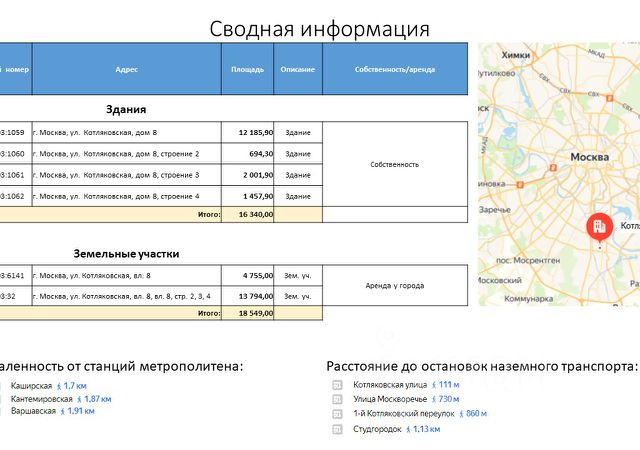
Task: Click the 1,87 км distance
Action: click(98, 399)
